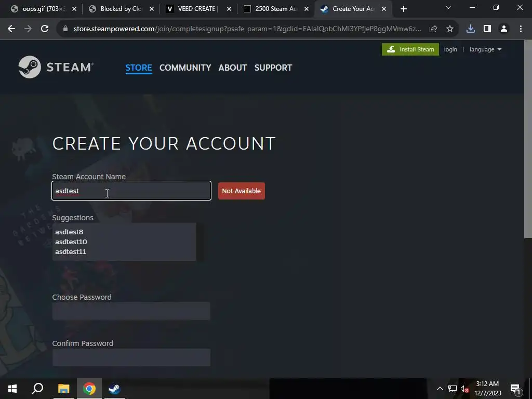Open ABOUT in Steam navigation

click(233, 68)
